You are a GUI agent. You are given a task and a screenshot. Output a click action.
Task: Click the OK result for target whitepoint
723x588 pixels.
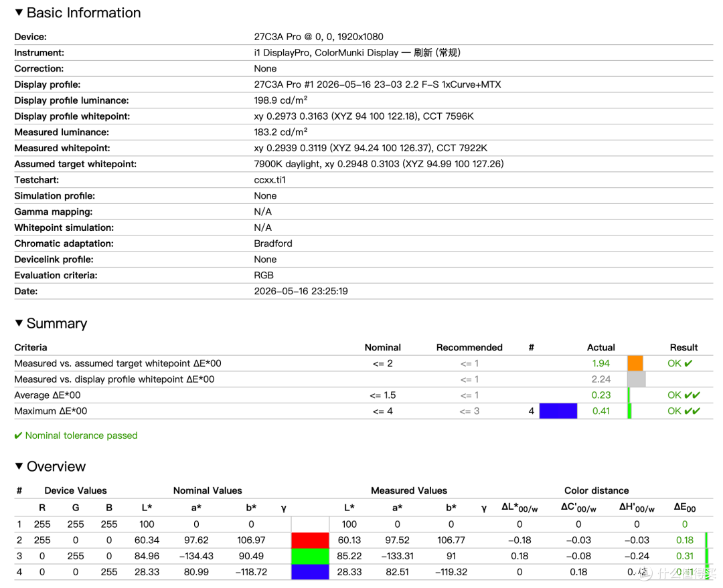click(x=679, y=363)
